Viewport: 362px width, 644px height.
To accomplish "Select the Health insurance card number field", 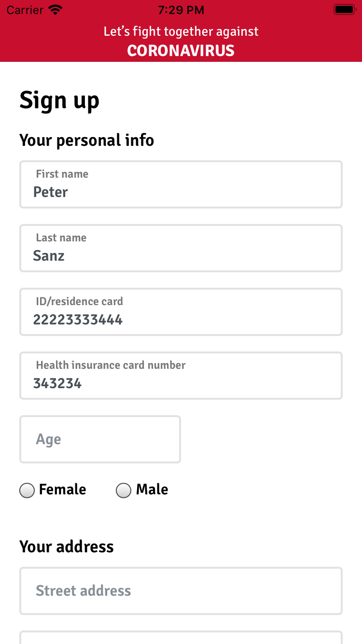I will (181, 376).
